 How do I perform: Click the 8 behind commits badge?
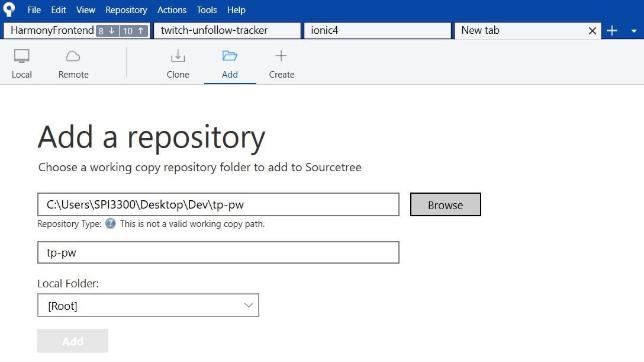click(107, 31)
